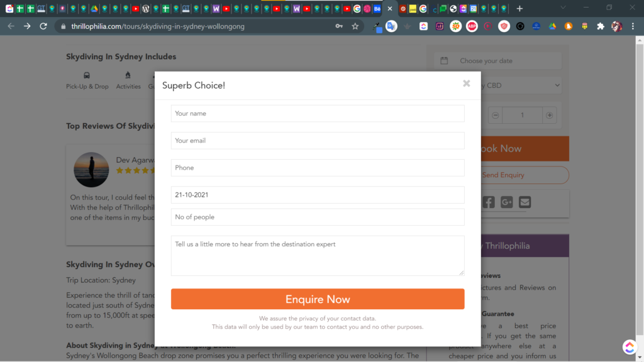Open the Chrome three-dot menu
Screen dimensions: 644x362
pos(633,26)
